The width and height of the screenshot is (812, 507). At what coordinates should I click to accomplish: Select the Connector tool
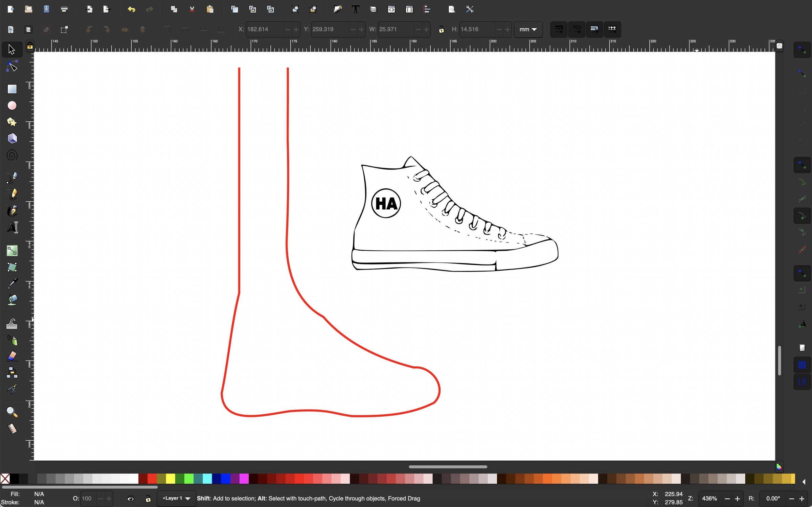click(12, 373)
